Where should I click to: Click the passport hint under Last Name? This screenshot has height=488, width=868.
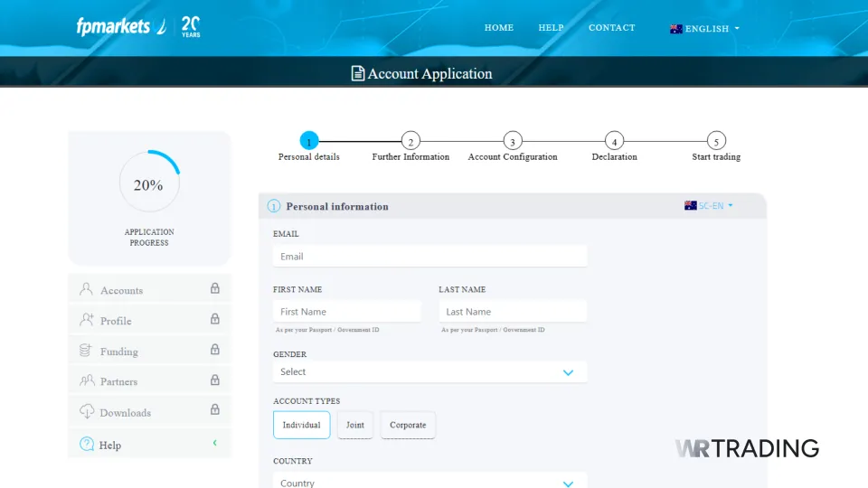[493, 330]
